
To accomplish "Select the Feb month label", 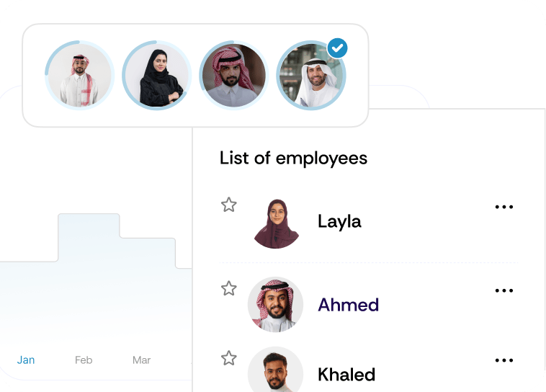I will coord(84,360).
